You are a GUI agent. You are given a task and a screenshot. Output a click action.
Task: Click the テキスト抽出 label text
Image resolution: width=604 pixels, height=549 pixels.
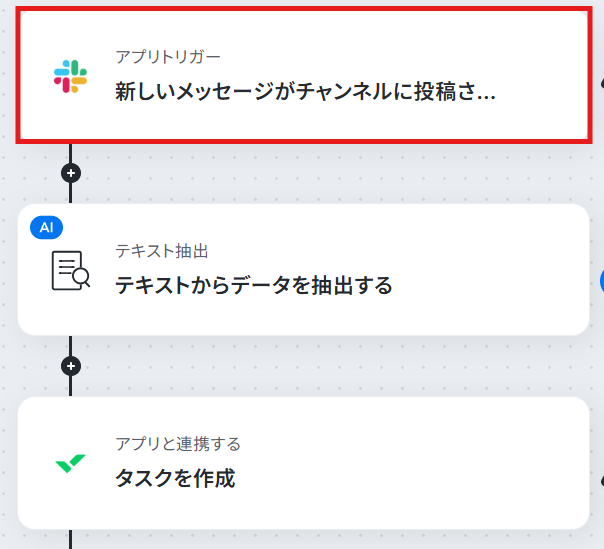(162, 251)
